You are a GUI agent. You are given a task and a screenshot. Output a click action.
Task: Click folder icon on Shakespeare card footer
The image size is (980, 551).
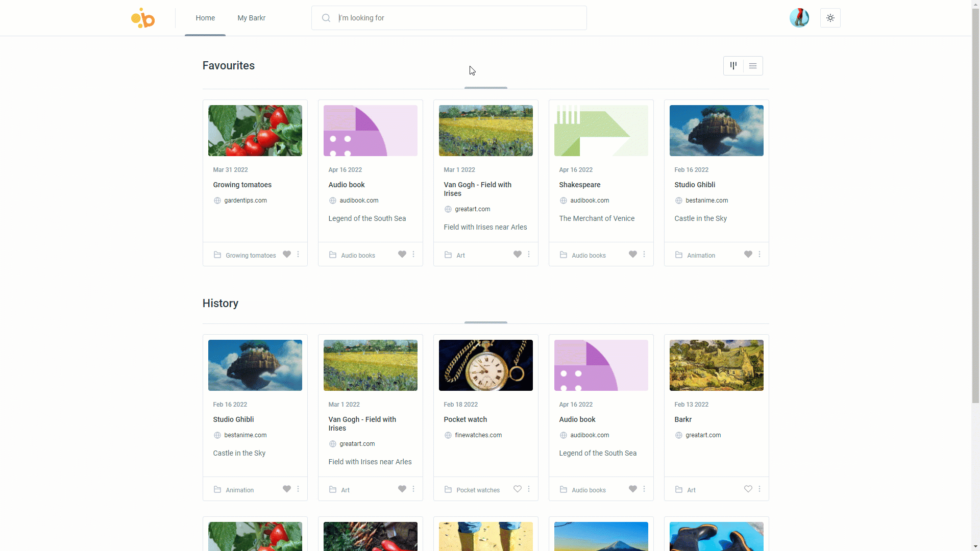pos(563,255)
